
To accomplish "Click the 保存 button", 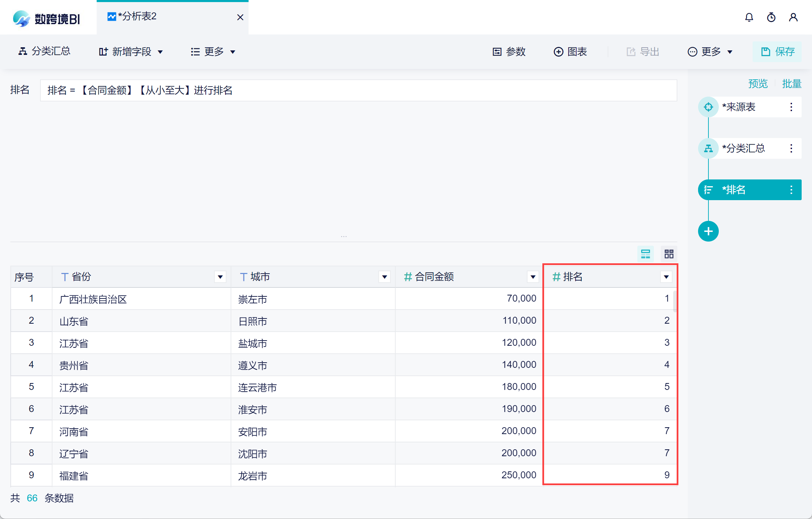I will (778, 52).
